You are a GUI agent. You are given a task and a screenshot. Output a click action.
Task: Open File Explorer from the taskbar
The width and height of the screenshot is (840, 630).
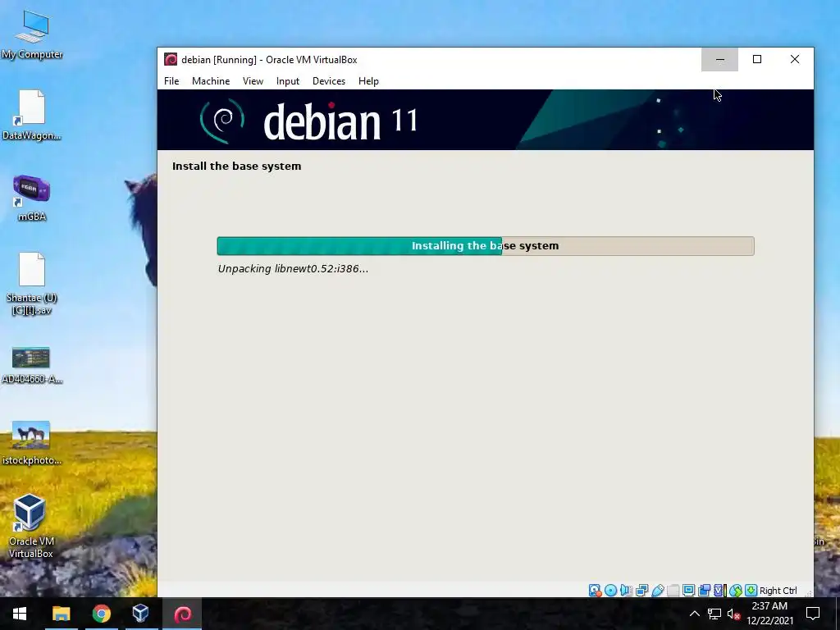(x=61, y=614)
